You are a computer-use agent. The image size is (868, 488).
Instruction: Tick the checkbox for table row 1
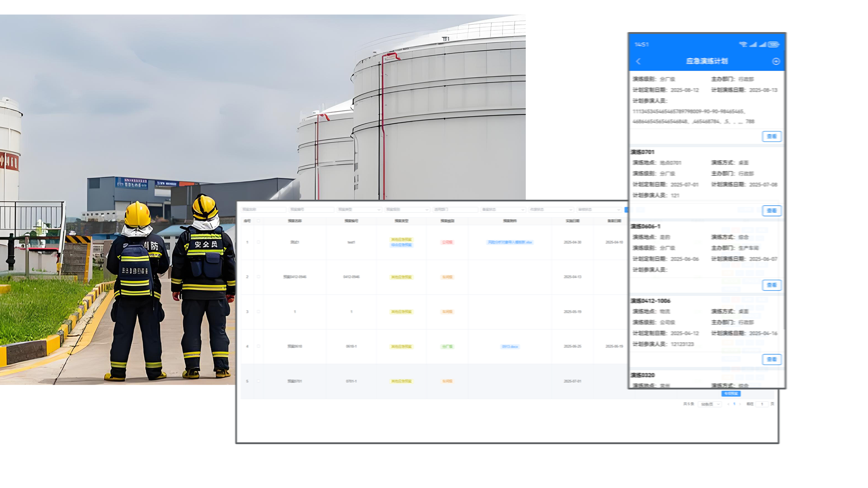coord(259,242)
